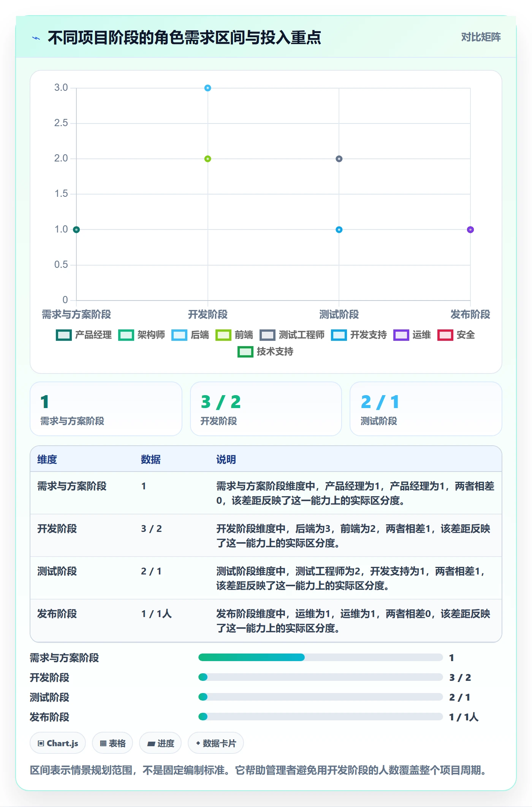Select the 后端 data point at 3.0
Image resolution: width=532 pixels, height=807 pixels.
pyautogui.click(x=207, y=88)
